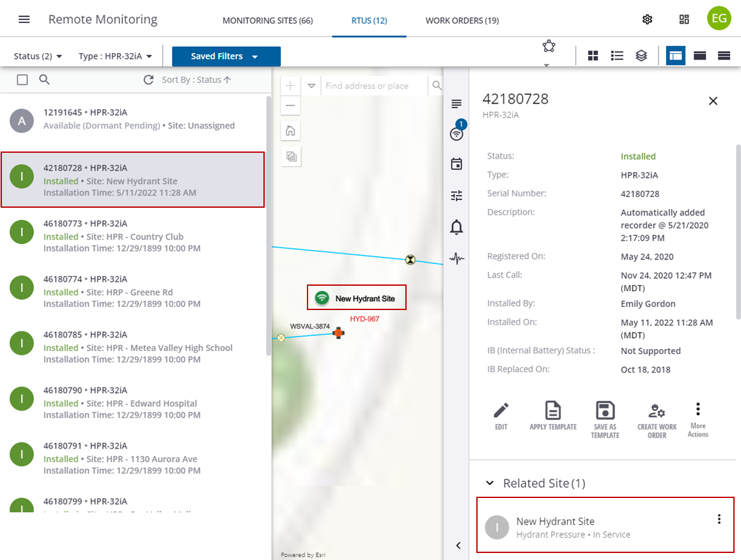This screenshot has width=741, height=560.
Task: Switch to the grid card view
Action: [593, 56]
